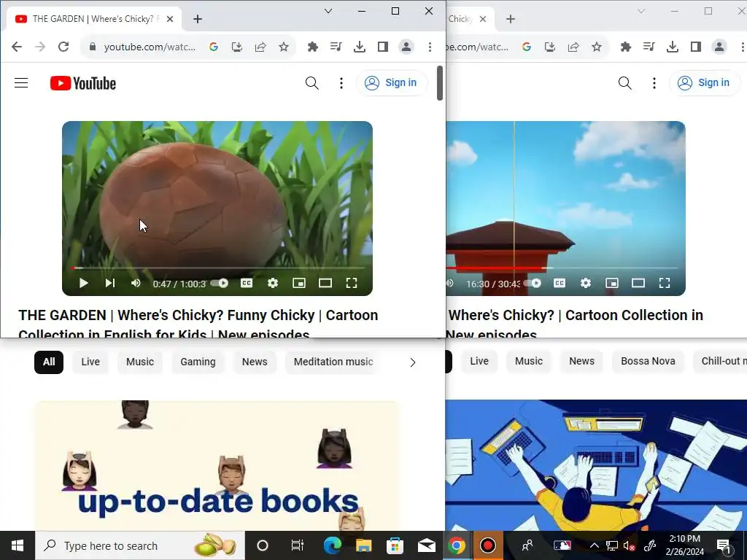Activate miniplayer in right video player

612,284
